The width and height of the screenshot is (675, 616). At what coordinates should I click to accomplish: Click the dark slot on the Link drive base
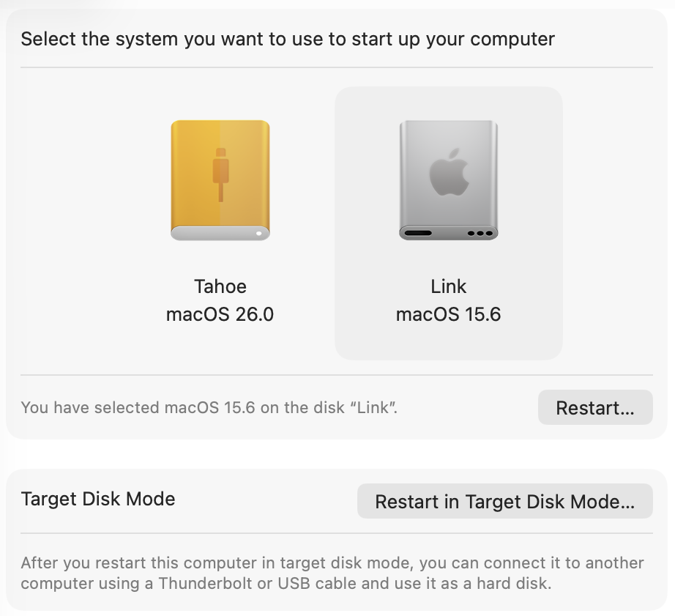(x=417, y=234)
